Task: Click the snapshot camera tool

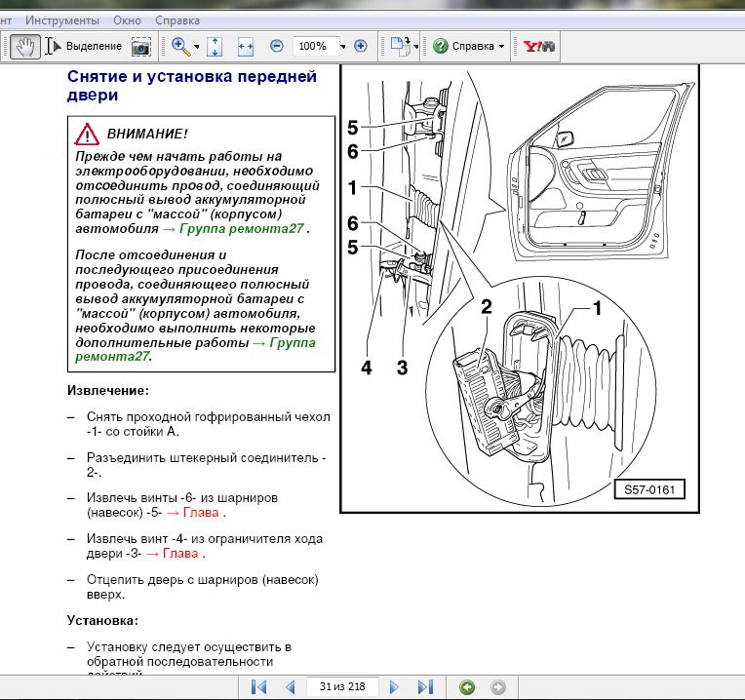Action: click(x=141, y=46)
